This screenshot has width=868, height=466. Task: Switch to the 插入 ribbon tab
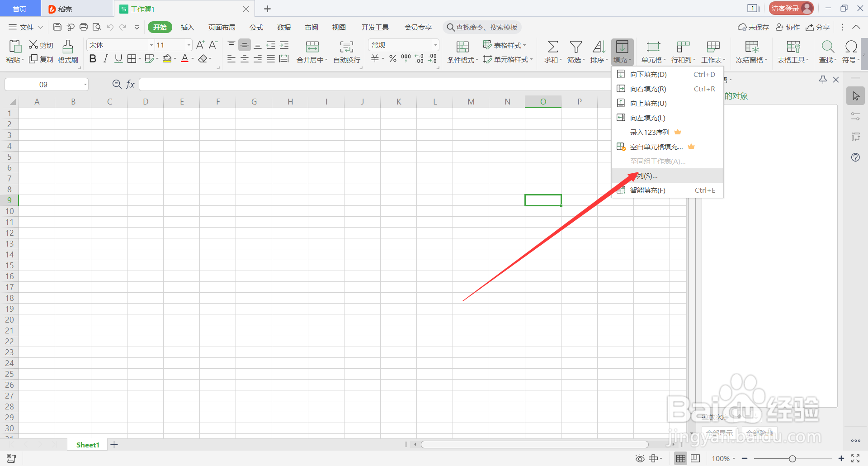[187, 27]
